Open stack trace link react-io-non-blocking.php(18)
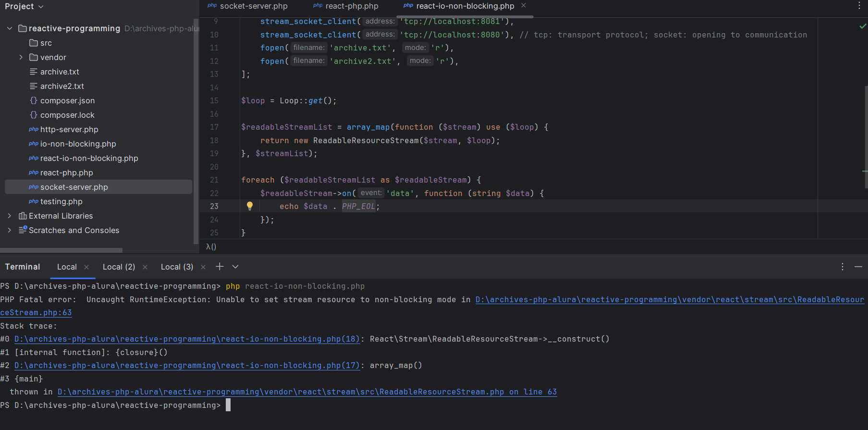This screenshot has height=430, width=868. tap(187, 339)
